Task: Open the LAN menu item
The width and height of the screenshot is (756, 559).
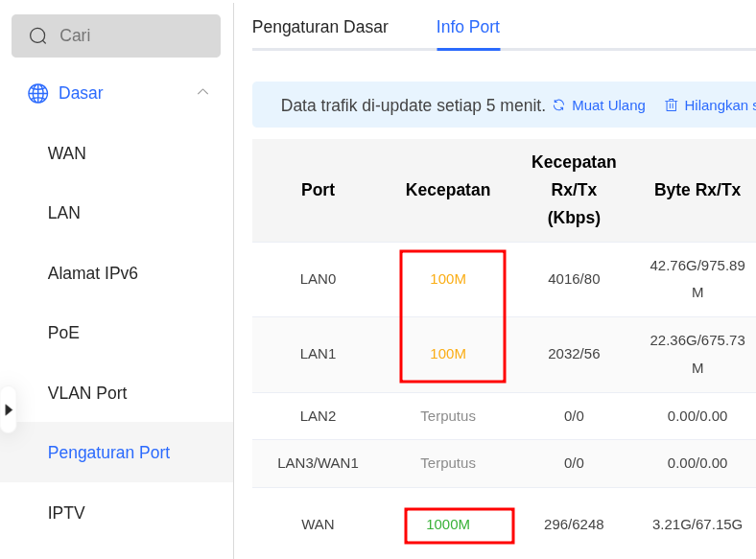Action: [64, 213]
